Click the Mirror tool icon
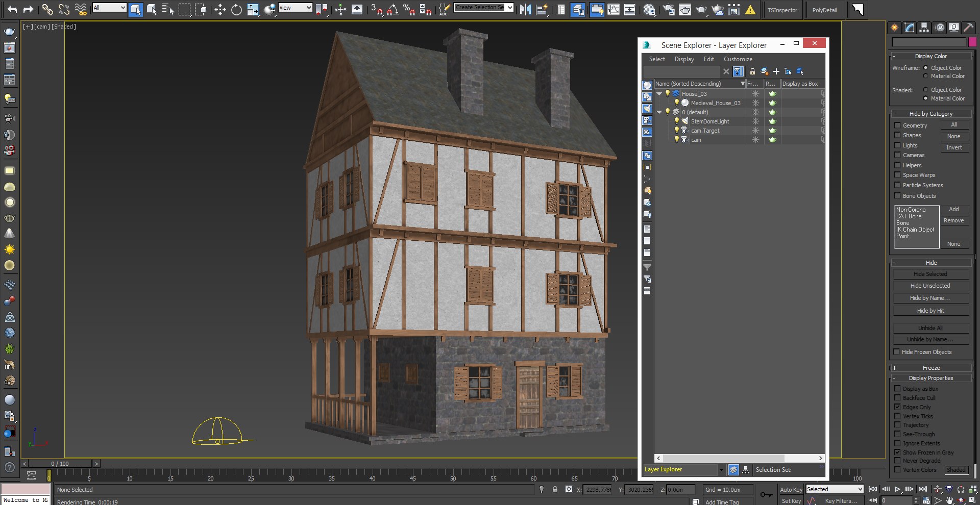This screenshot has height=505, width=980. pyautogui.click(x=525, y=9)
